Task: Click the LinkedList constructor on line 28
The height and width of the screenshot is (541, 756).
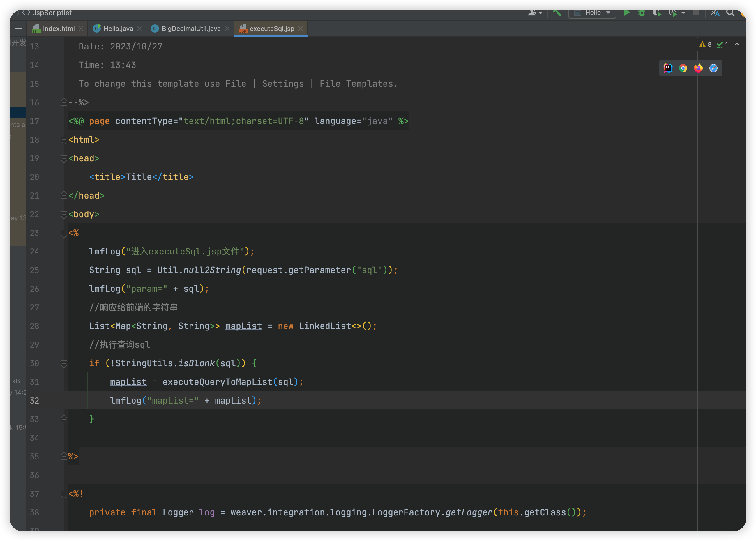Action: tap(325, 326)
